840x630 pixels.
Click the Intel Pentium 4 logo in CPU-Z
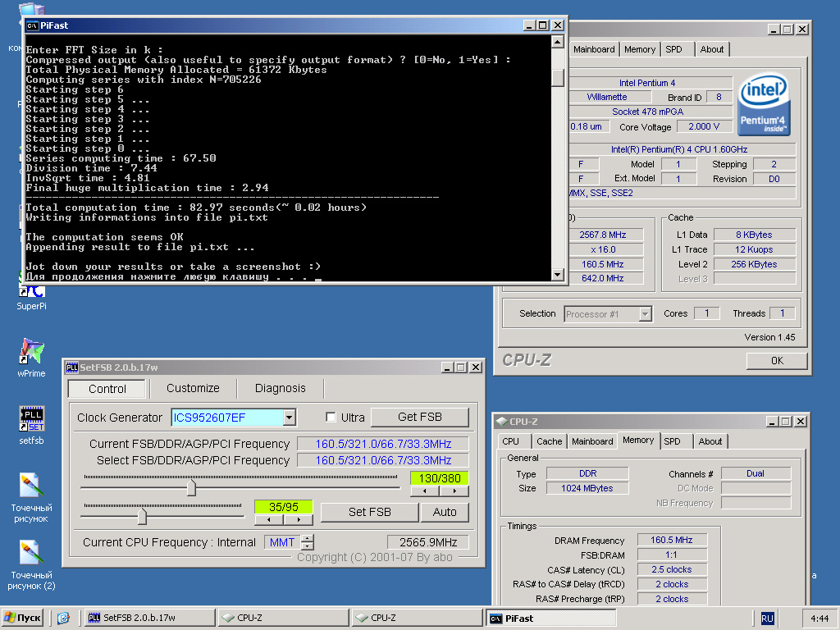coord(764,104)
